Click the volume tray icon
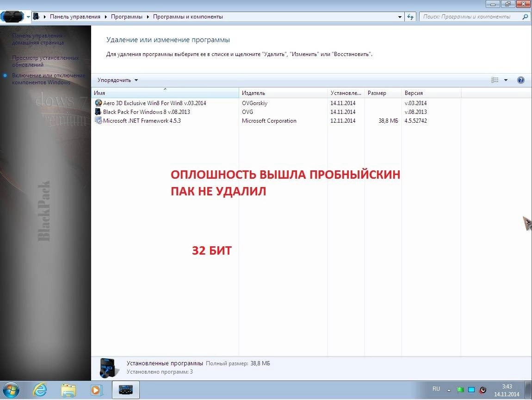The width and height of the screenshot is (532, 400). point(483,390)
